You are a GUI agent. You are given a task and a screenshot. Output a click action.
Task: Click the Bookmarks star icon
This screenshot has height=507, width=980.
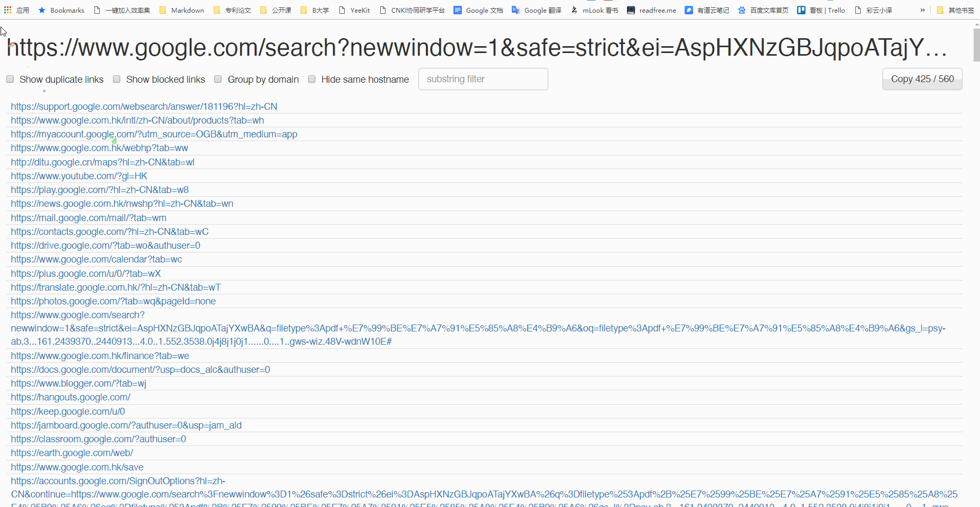click(42, 10)
